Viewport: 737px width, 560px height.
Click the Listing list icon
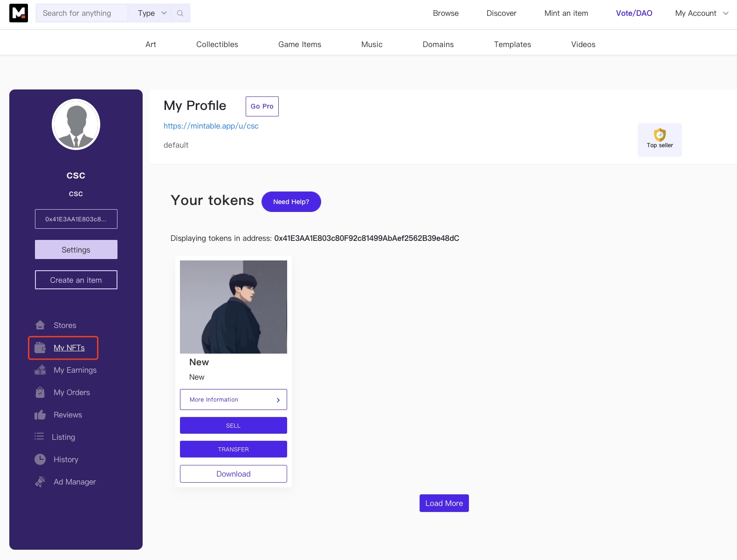click(x=39, y=437)
